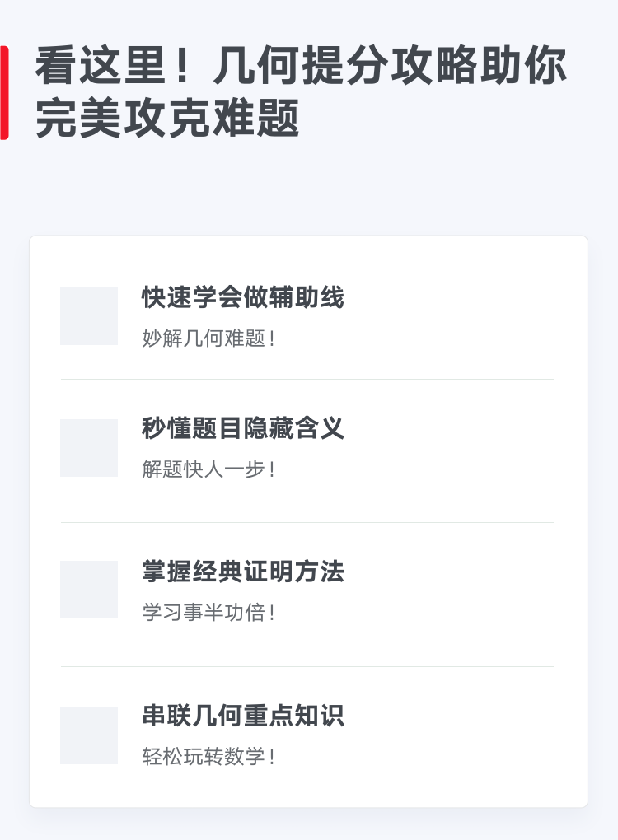
Task: Click the red accent bar beside the headline
Action: (4, 93)
